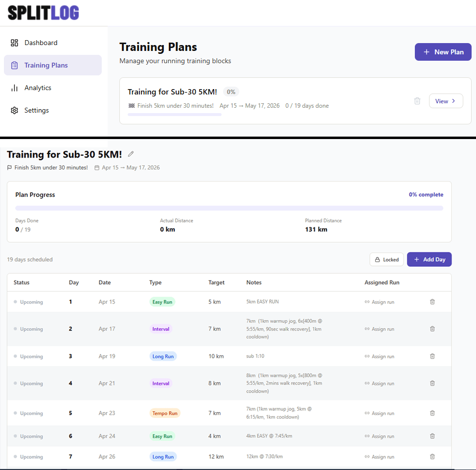Click the 131 km planned distance
Viewport: 476px width, 470px height.
click(316, 230)
